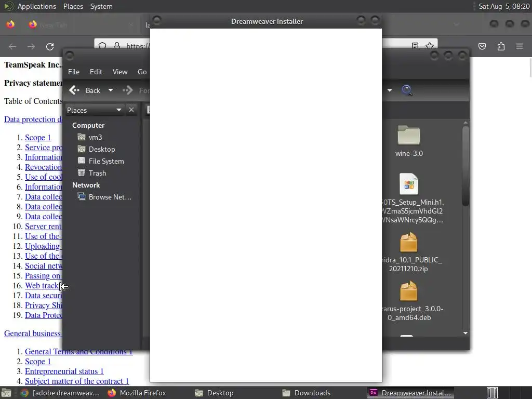
Task: Open General Terms and Conditions 1 link
Action: tap(79, 352)
